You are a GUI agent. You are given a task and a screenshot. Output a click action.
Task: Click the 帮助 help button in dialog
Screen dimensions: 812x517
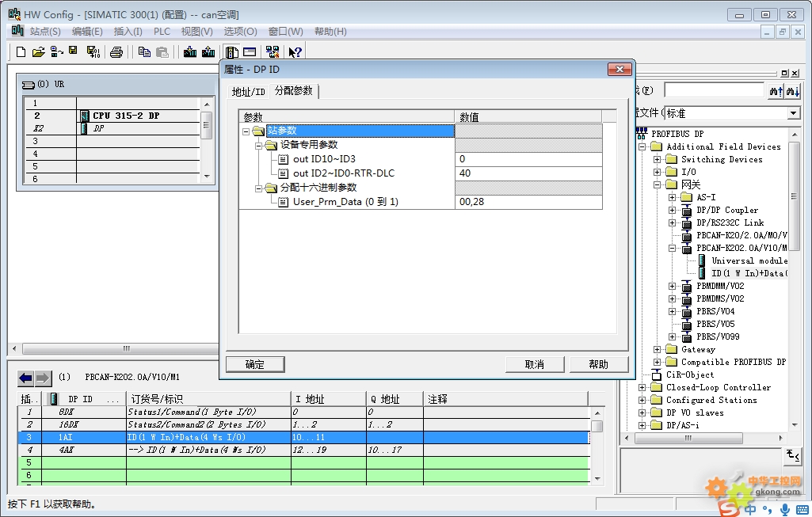(599, 364)
